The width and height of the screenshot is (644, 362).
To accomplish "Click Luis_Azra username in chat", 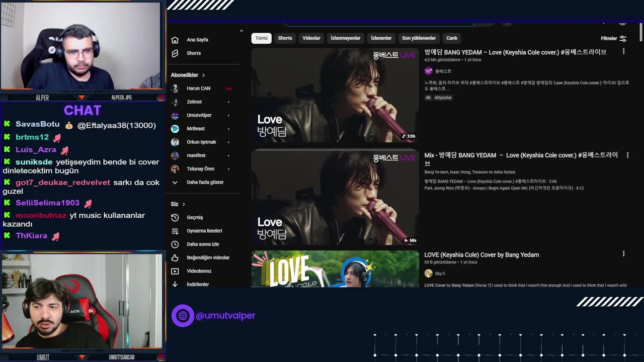I will tap(36, 150).
